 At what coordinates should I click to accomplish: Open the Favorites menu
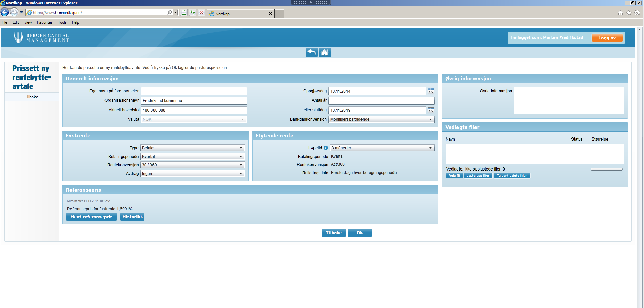pyautogui.click(x=45, y=22)
